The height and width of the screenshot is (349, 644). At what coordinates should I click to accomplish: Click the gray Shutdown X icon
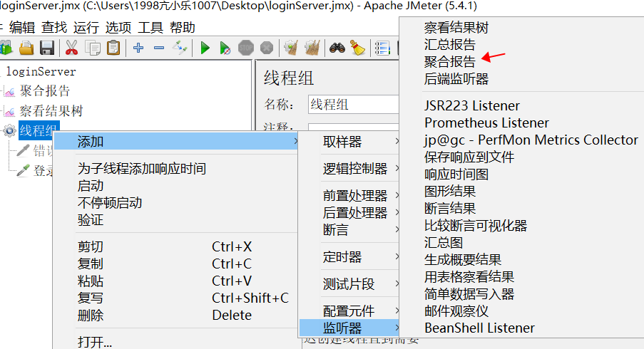[x=267, y=48]
